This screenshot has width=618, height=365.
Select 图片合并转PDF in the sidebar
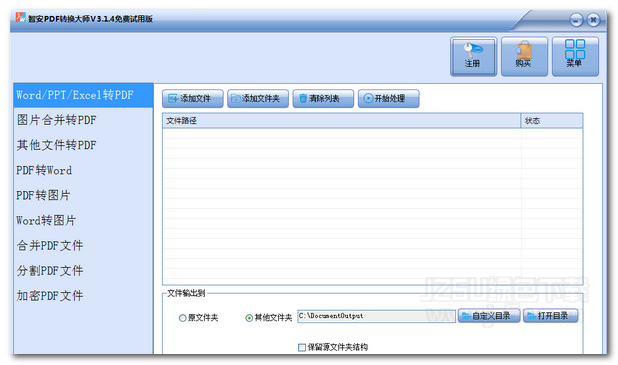pyautogui.click(x=83, y=120)
